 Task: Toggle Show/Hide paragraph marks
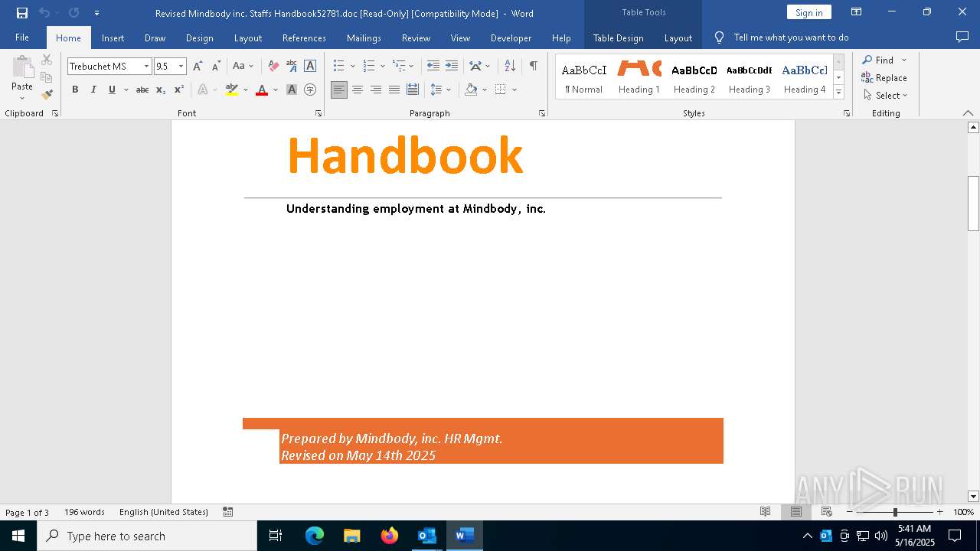pos(533,67)
